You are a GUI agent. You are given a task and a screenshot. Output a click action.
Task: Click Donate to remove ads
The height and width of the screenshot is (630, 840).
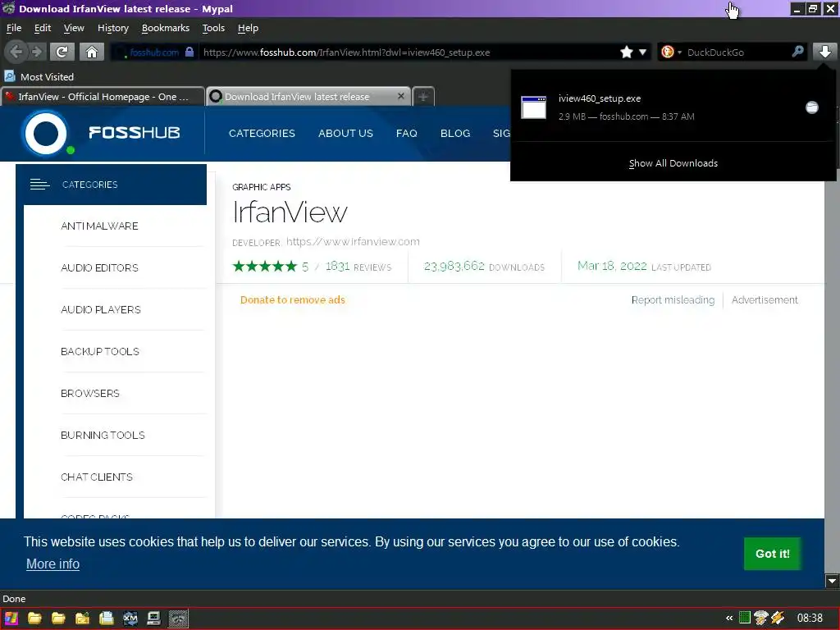293,300
